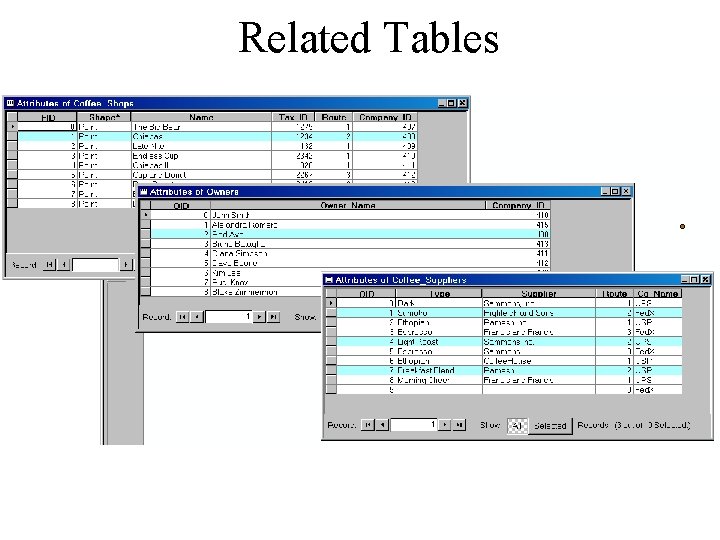This screenshot has width=720, height=540.
Task: Click the "Breakfast Blend" type cell
Action: tap(439, 370)
